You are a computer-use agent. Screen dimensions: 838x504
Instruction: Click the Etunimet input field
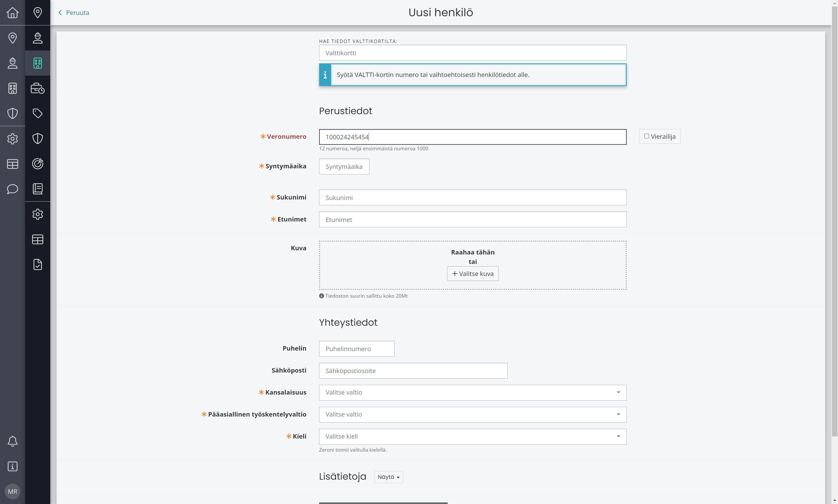point(473,219)
